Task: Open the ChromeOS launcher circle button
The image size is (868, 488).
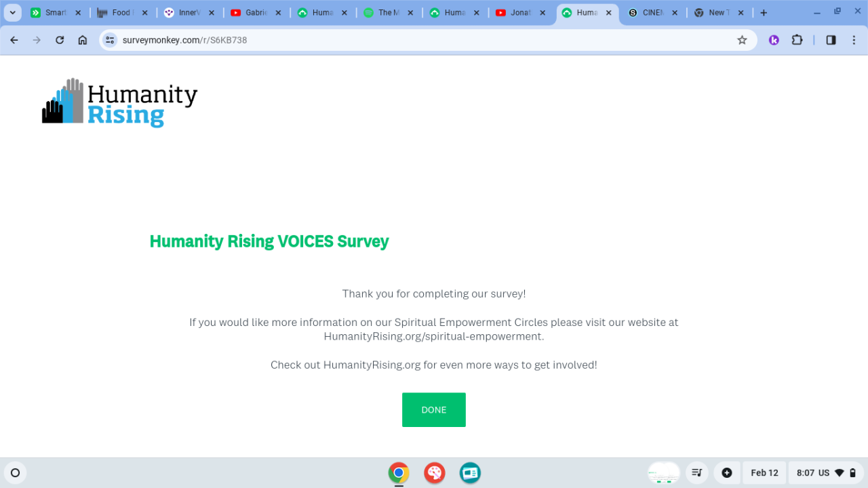Action: 15,472
